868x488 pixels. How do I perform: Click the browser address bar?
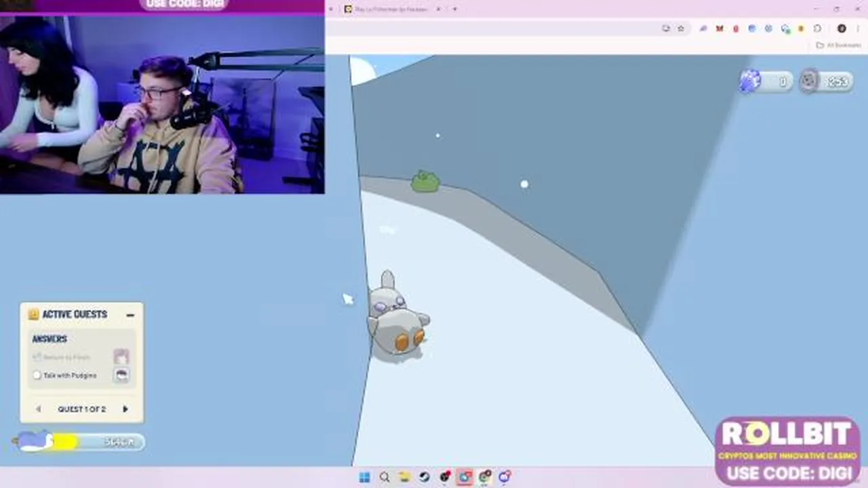point(509,28)
